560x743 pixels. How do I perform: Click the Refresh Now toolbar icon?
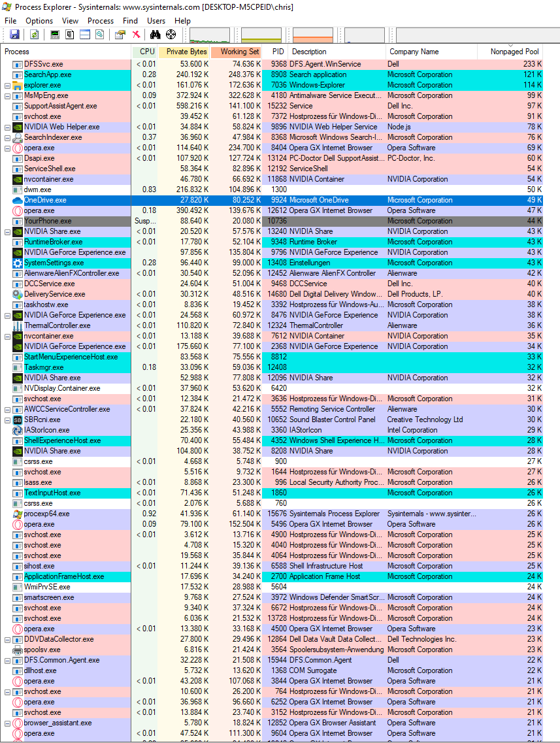tap(34, 35)
